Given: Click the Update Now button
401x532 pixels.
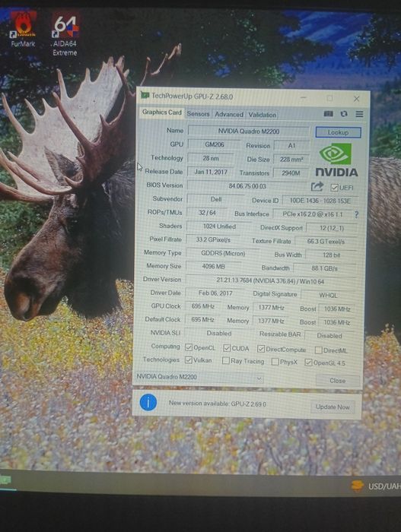Looking at the screenshot, I should 333,407.
